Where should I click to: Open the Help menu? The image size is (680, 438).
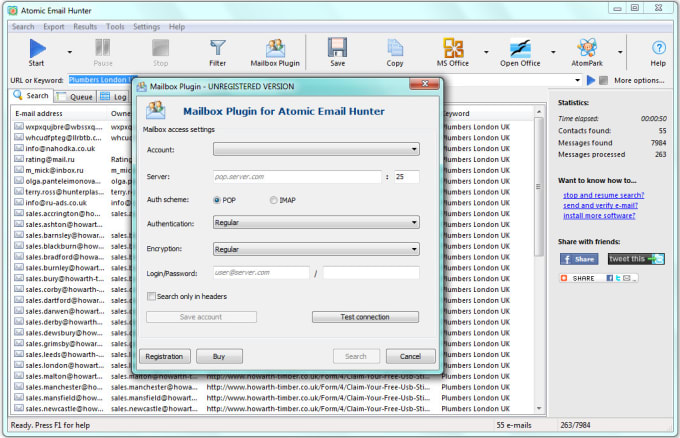[x=177, y=26]
